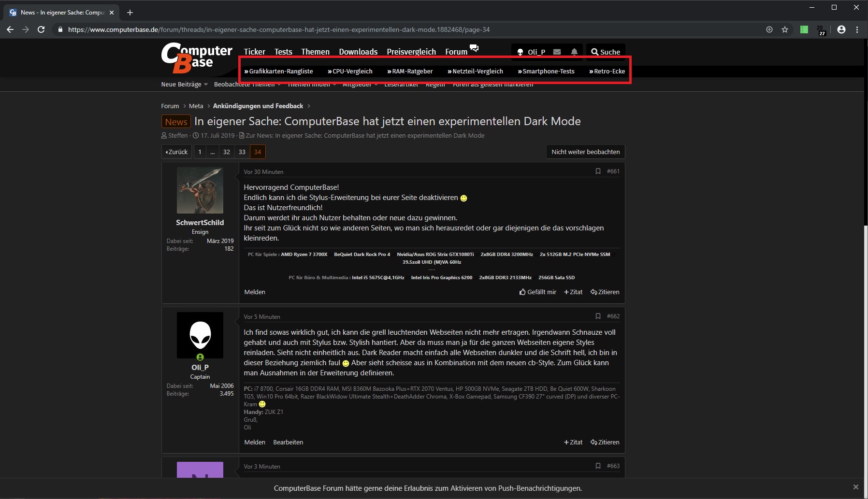The width and height of the screenshot is (868, 499).
Task: Go to thread page 33
Action: (x=242, y=152)
